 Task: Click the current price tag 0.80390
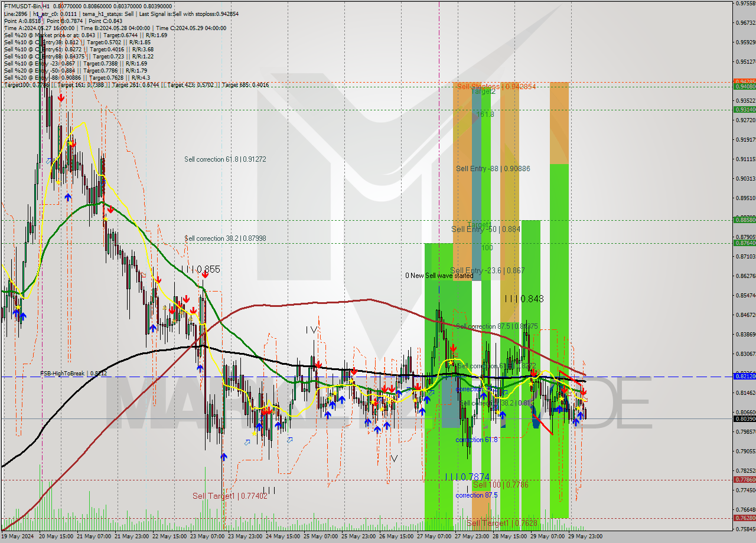coord(744,418)
